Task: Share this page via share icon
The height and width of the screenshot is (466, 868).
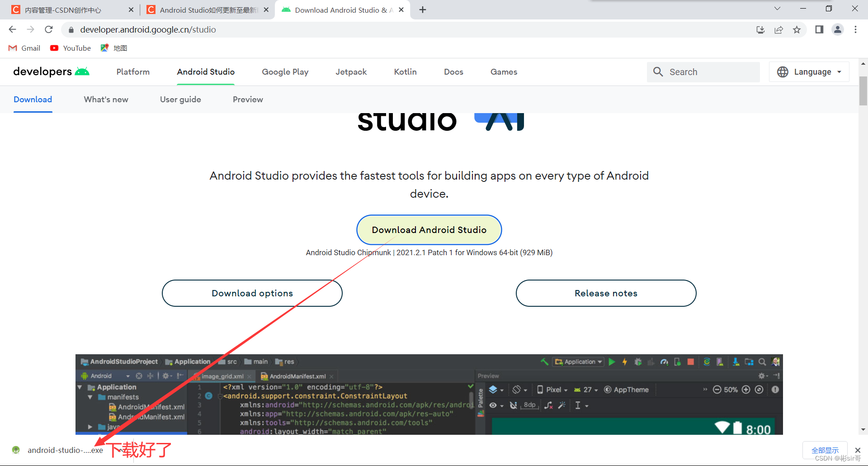Action: pos(778,30)
